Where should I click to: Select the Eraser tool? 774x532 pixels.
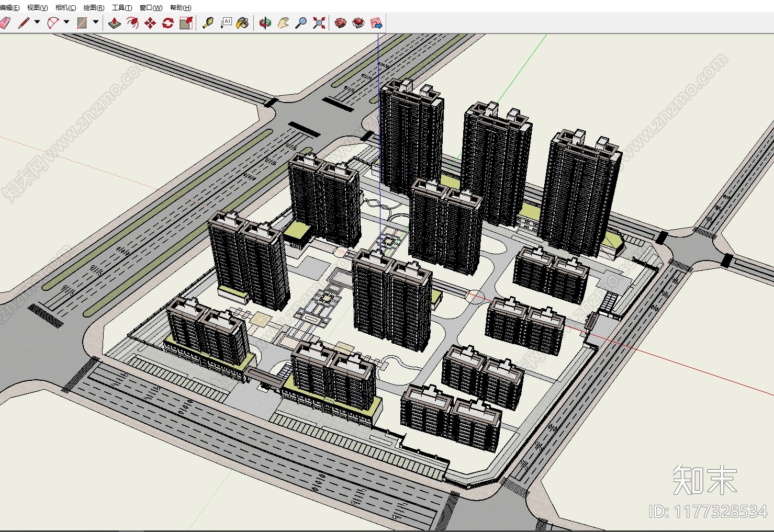[4, 23]
